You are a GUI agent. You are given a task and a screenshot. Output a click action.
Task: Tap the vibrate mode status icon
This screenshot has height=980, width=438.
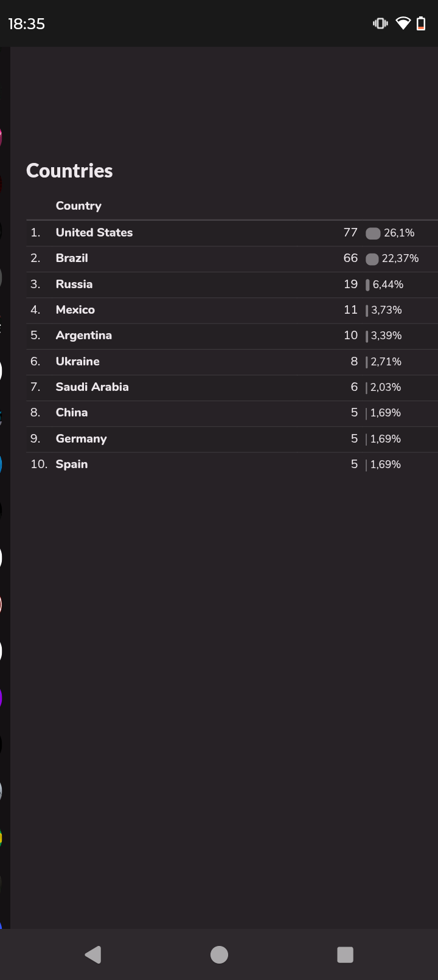[380, 24]
